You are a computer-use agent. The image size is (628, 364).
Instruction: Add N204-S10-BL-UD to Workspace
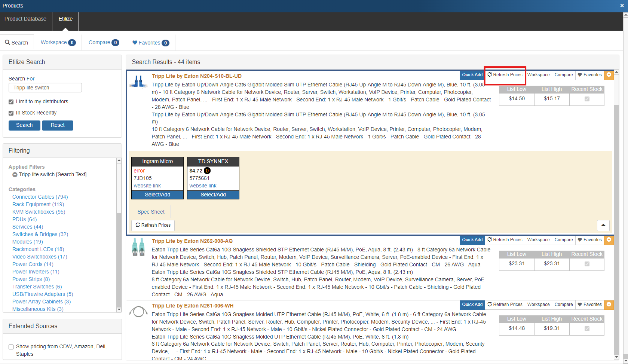pyautogui.click(x=539, y=75)
